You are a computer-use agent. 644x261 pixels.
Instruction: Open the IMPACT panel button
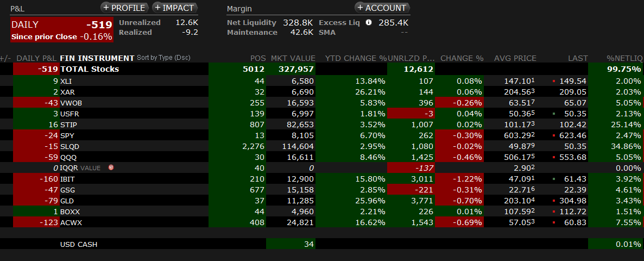[175, 8]
